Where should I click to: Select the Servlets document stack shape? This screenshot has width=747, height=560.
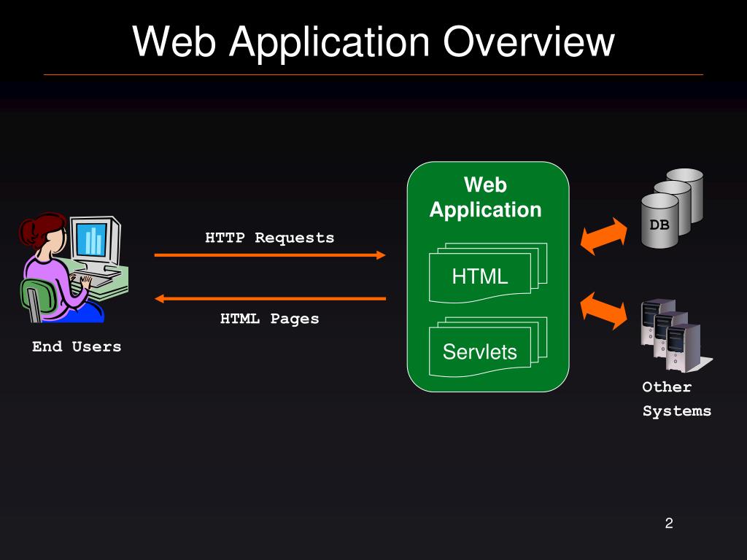point(488,348)
